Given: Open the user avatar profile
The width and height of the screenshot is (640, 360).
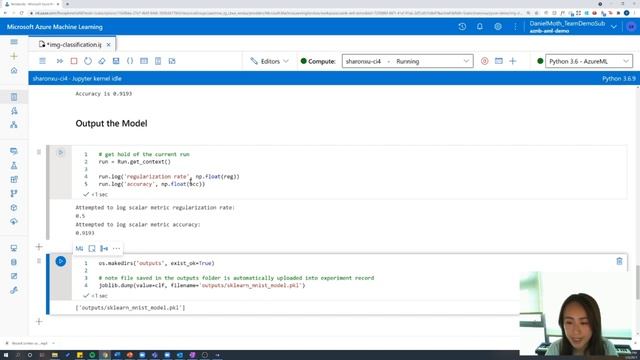Looking at the screenshot, I should 631,27.
